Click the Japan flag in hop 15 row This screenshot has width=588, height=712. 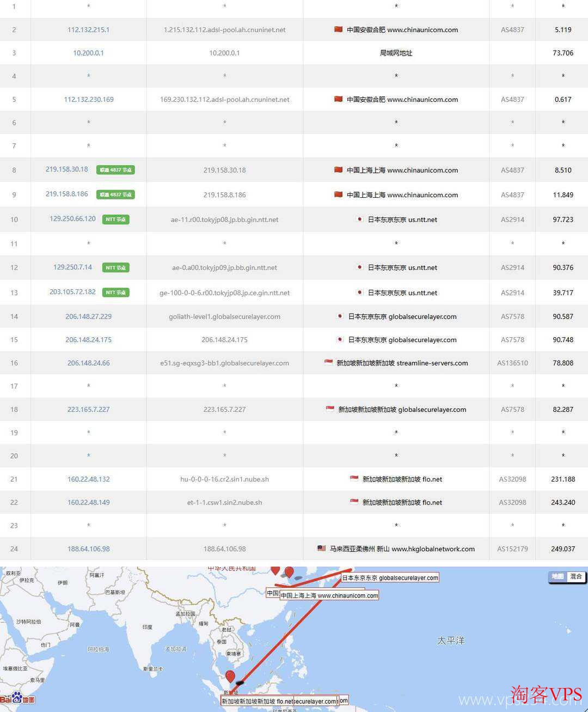coord(340,339)
